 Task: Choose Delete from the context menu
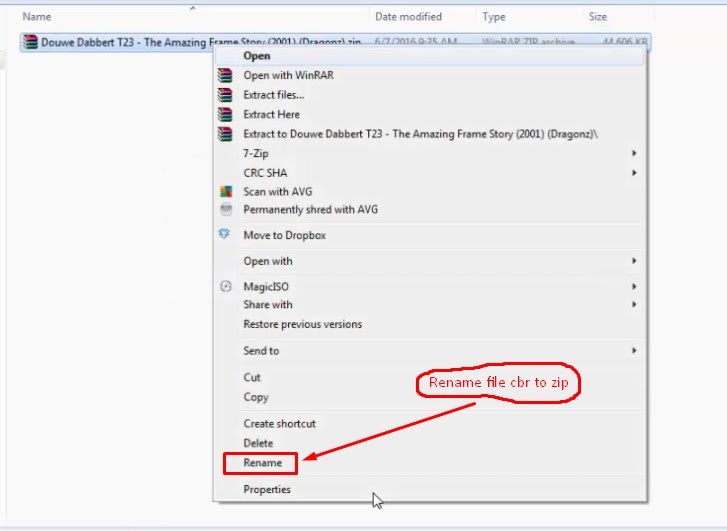click(x=430, y=443)
